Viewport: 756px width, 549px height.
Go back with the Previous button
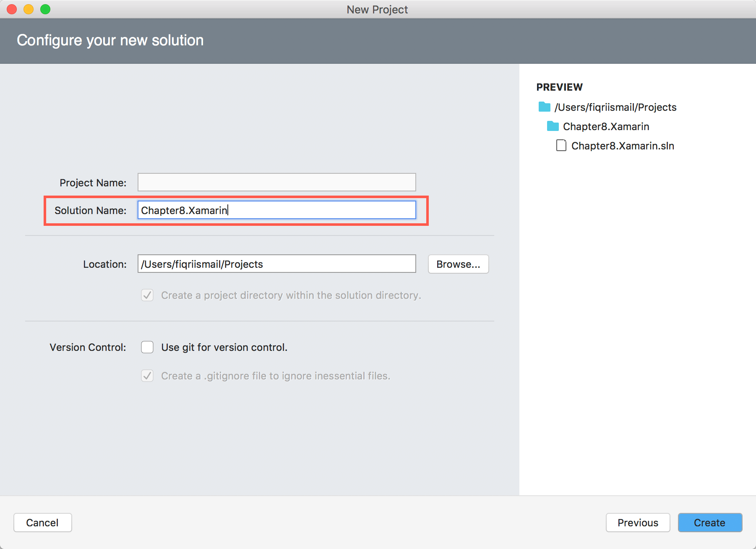(638, 523)
